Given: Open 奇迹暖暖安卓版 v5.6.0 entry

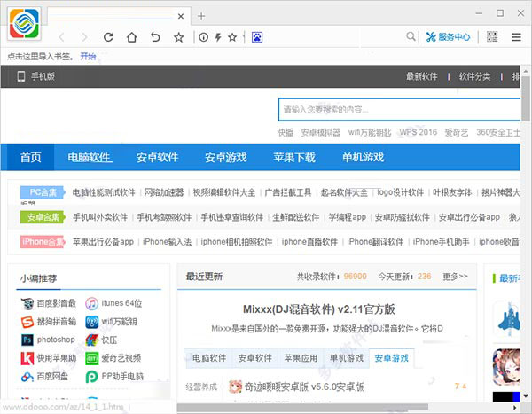Looking at the screenshot, I should [x=304, y=387].
